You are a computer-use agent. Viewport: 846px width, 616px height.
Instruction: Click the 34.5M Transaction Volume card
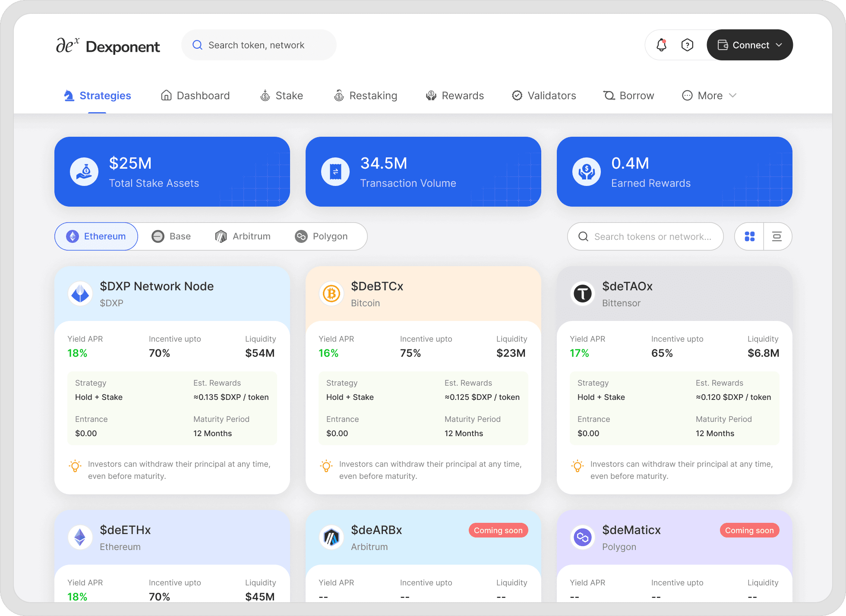[x=423, y=172]
